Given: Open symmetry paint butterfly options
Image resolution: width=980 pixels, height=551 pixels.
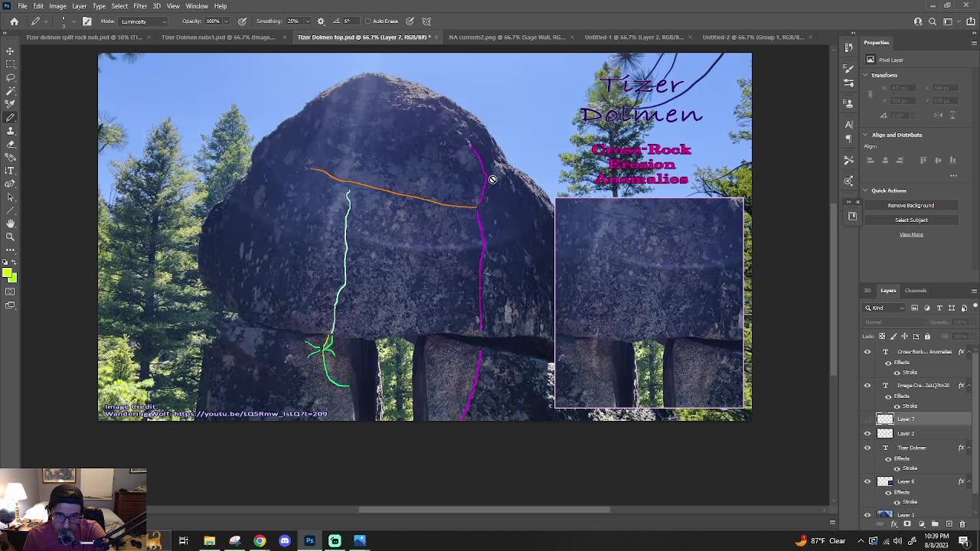Looking at the screenshot, I should [426, 21].
